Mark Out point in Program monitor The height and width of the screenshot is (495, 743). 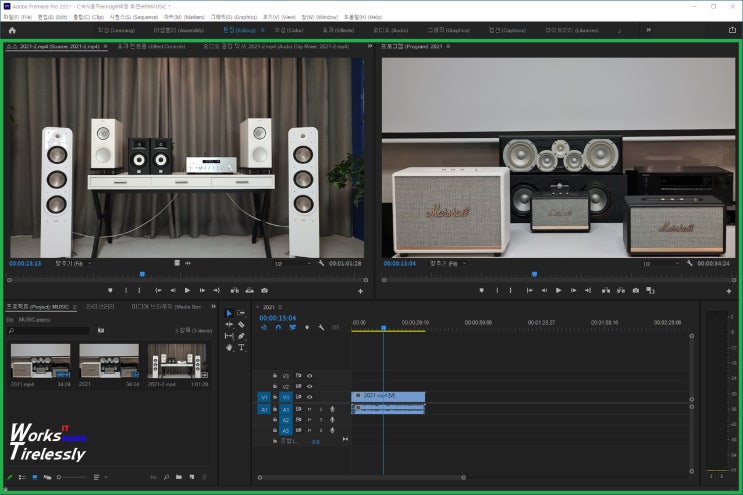[x=510, y=290]
